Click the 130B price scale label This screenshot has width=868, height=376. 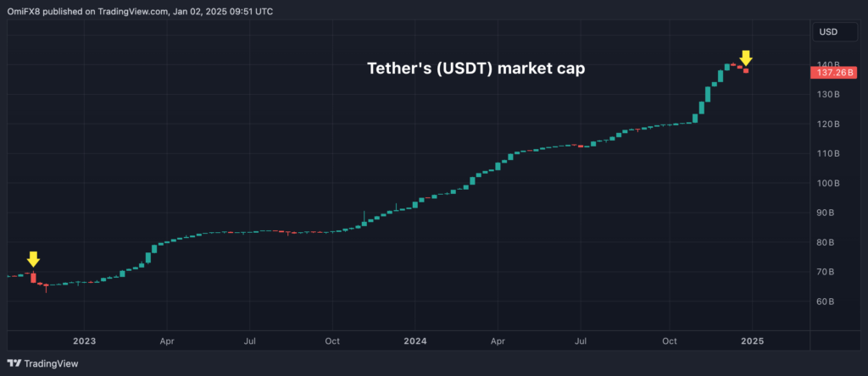(x=828, y=95)
